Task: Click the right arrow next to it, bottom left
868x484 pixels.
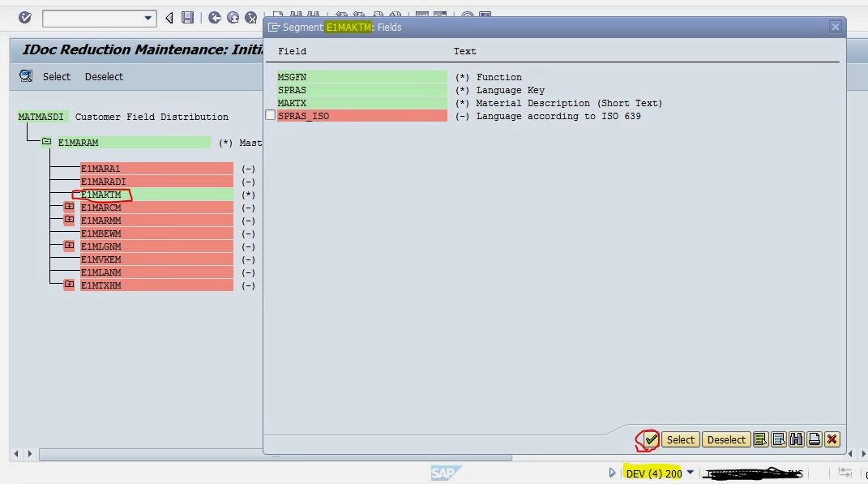Action: click(30, 454)
